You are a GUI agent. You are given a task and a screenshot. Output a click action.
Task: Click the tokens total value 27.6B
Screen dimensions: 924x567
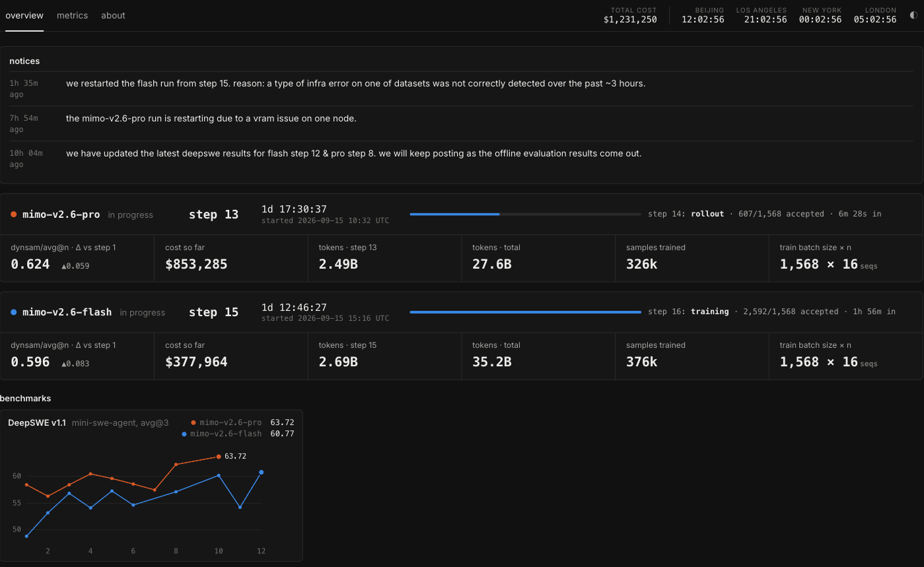coord(492,264)
